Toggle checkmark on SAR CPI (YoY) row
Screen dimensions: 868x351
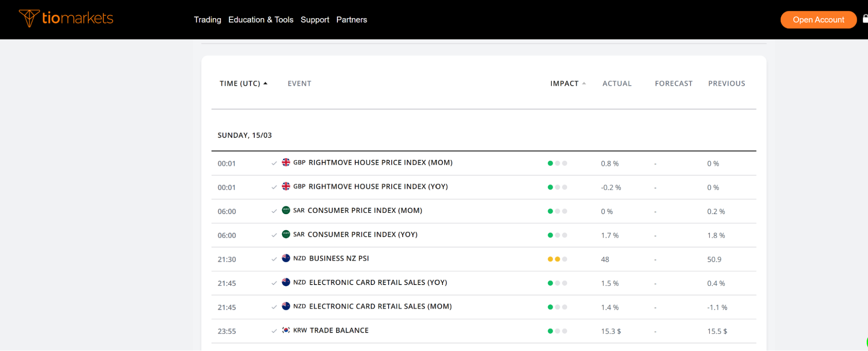274,235
